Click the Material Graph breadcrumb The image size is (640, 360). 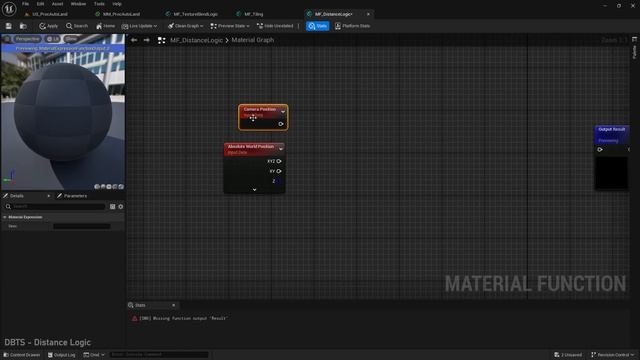(253, 40)
